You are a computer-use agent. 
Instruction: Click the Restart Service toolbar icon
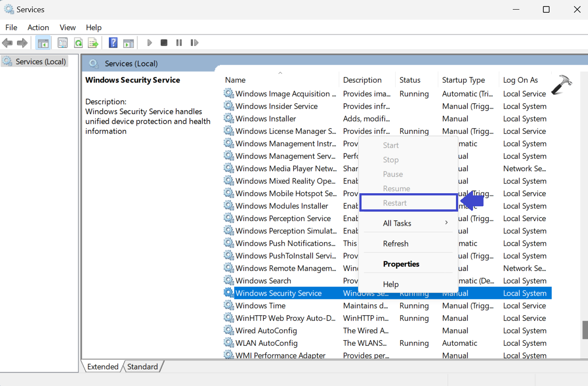[x=195, y=43]
